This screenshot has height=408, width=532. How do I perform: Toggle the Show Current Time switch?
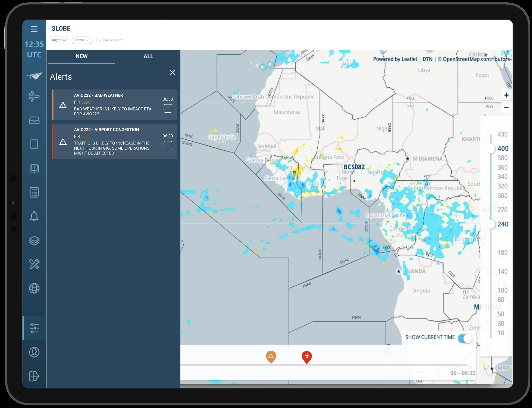tap(465, 338)
